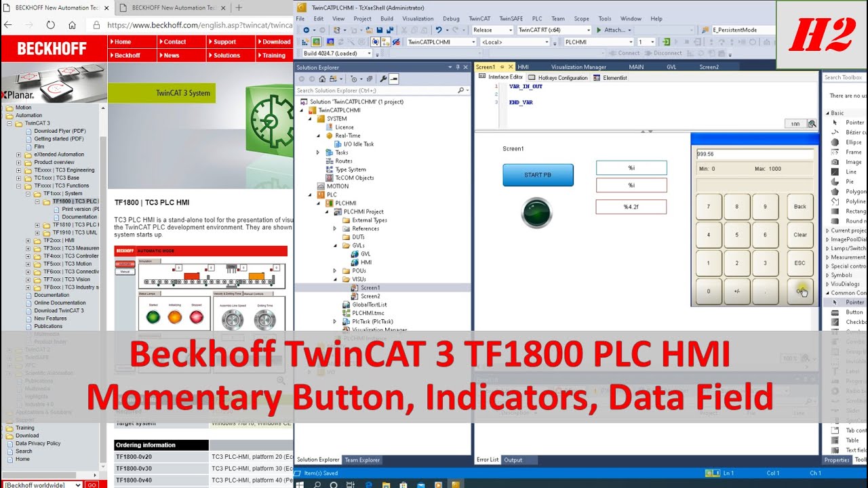Select the Line tool in the Toolbox

pyautogui.click(x=845, y=172)
